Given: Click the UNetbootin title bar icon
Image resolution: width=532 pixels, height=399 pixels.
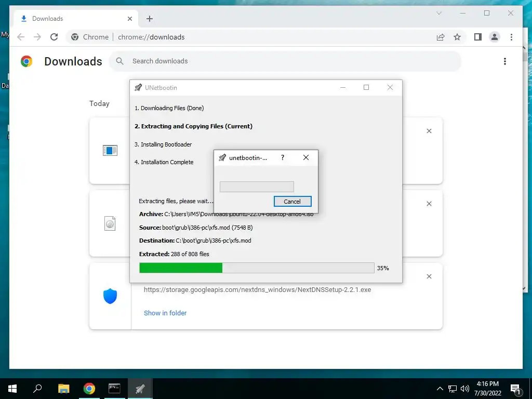Looking at the screenshot, I should coord(138,87).
